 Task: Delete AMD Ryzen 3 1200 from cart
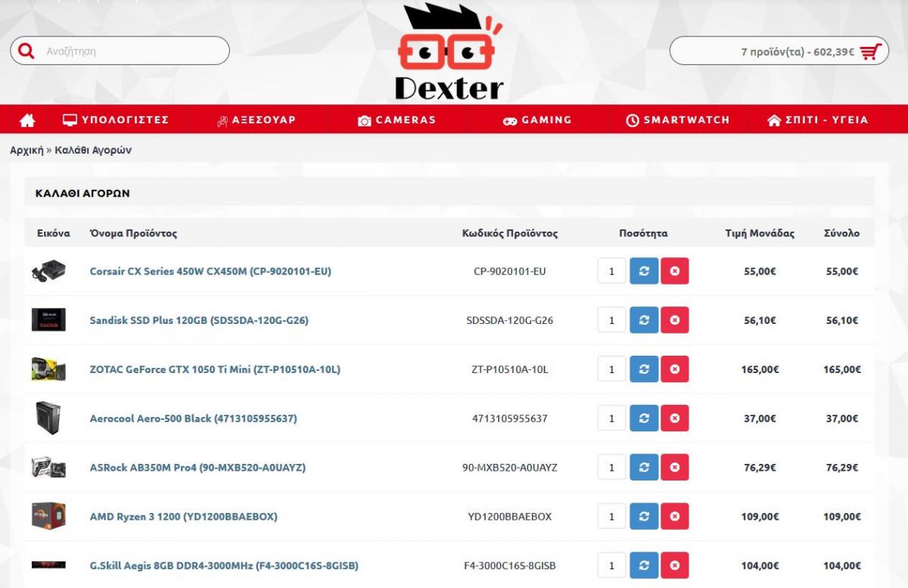674,517
